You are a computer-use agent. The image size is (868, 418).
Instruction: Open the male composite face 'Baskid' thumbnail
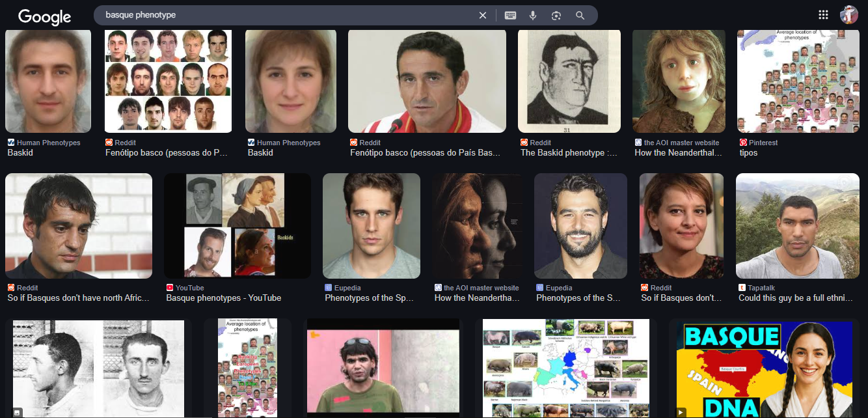[x=48, y=81]
